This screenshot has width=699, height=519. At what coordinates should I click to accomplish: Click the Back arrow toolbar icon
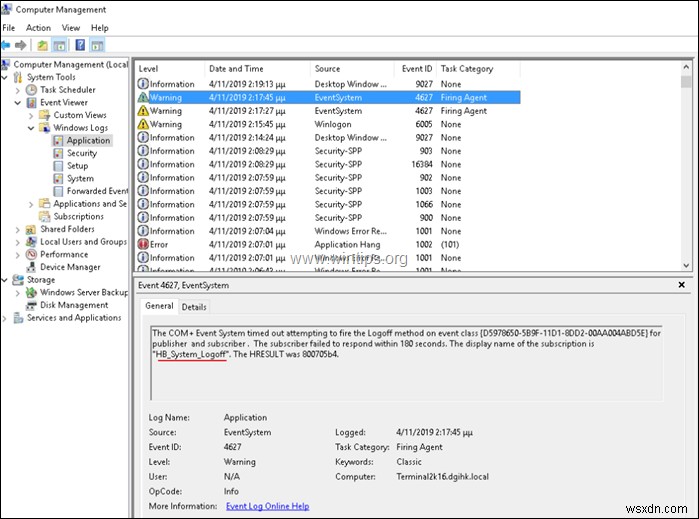(x=6, y=45)
